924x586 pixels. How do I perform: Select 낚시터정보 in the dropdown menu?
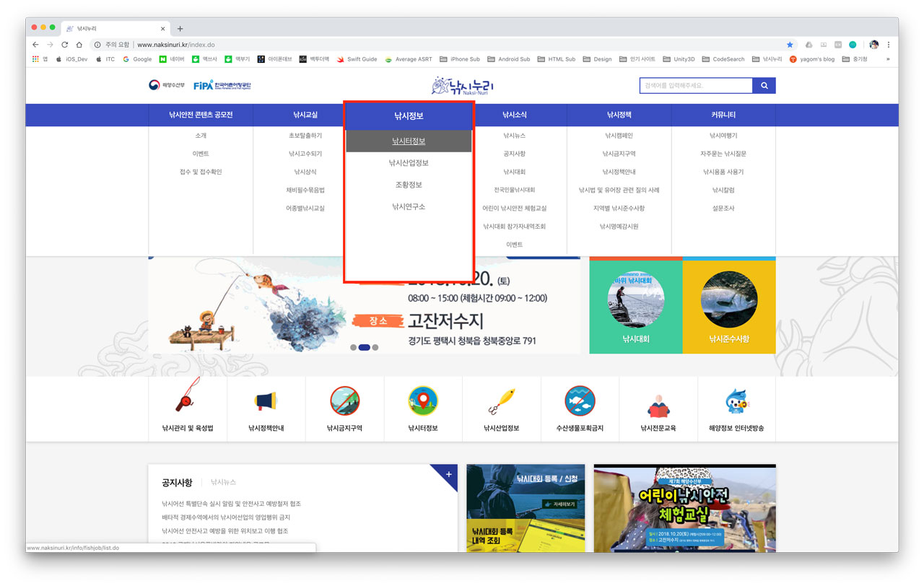tap(409, 141)
